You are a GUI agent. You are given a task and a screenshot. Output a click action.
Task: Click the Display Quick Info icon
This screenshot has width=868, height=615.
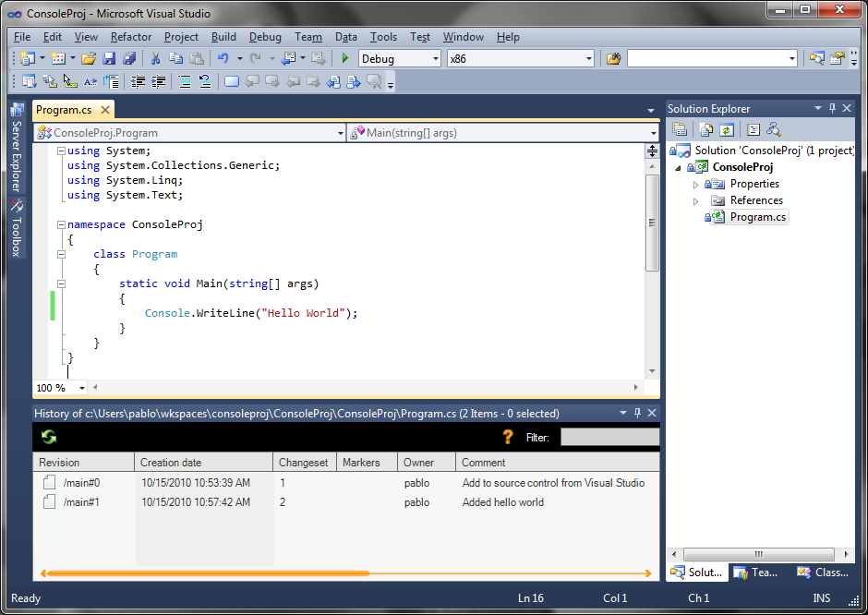point(70,82)
